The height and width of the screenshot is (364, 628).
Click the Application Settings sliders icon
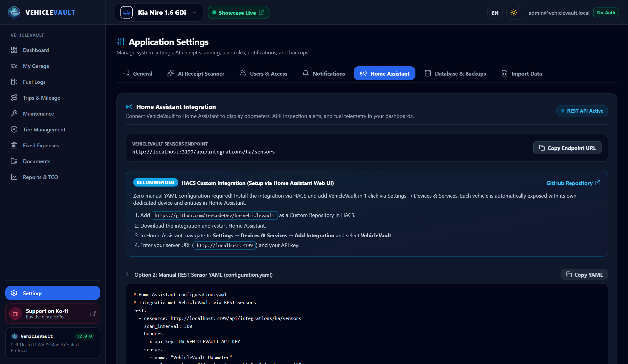[121, 42]
